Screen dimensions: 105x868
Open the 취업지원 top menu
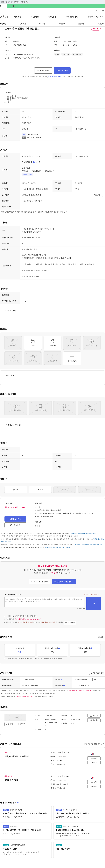coord(35,17)
